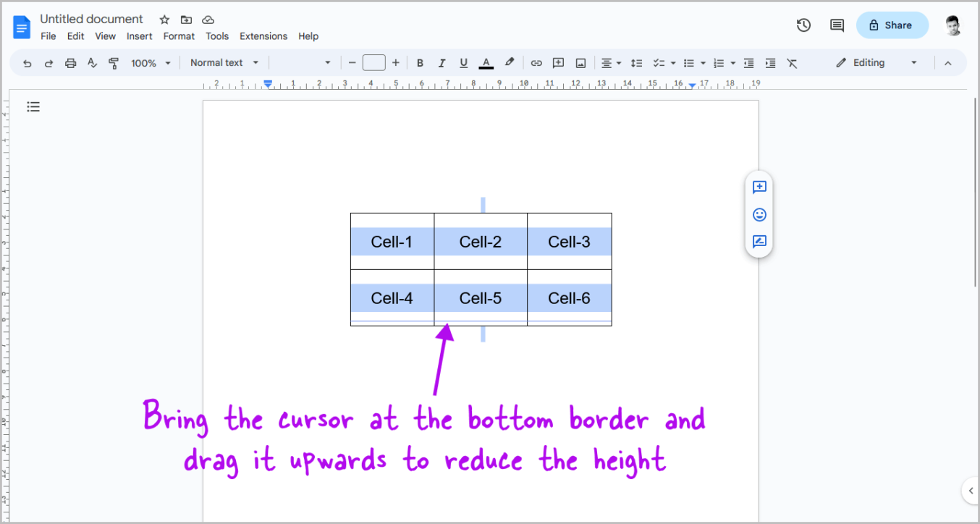Click the Redo icon
The image size is (980, 524).
(x=49, y=63)
